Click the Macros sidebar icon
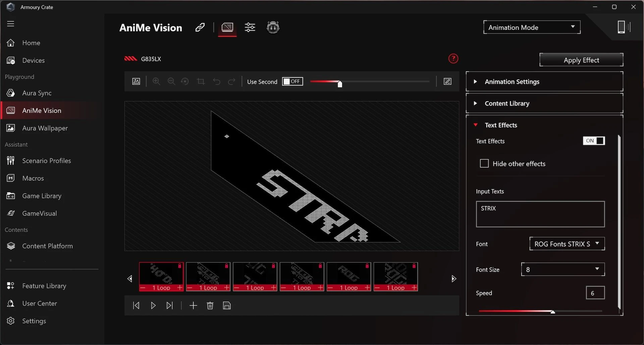Image resolution: width=644 pixels, height=345 pixels. 11,178
